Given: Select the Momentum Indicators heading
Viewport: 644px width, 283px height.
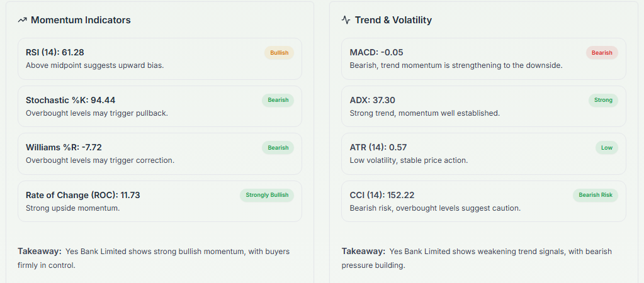Looking at the screenshot, I should 81,20.
